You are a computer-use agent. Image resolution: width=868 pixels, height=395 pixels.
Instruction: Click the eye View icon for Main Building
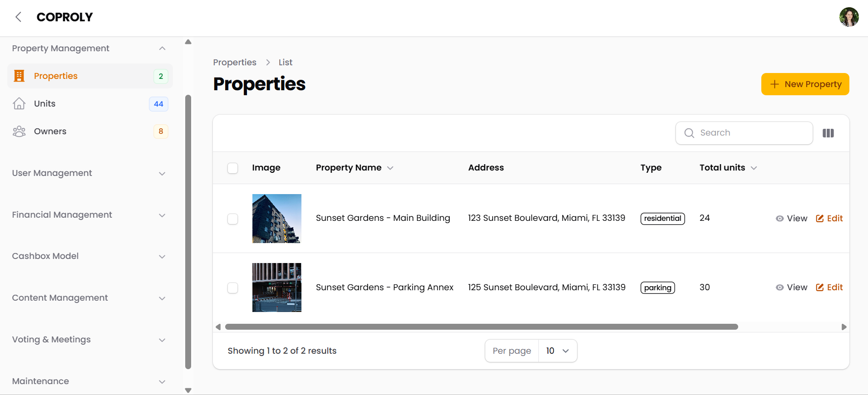(x=779, y=219)
